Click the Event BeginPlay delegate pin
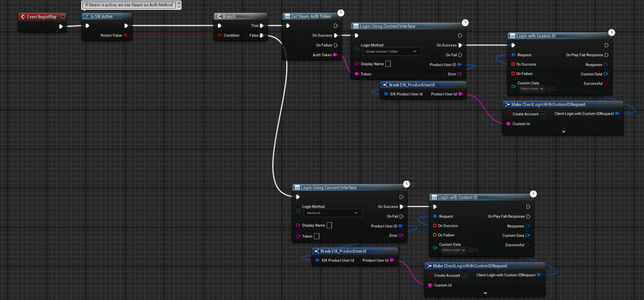Image resolution: width=644 pixels, height=300 pixels. point(63,17)
